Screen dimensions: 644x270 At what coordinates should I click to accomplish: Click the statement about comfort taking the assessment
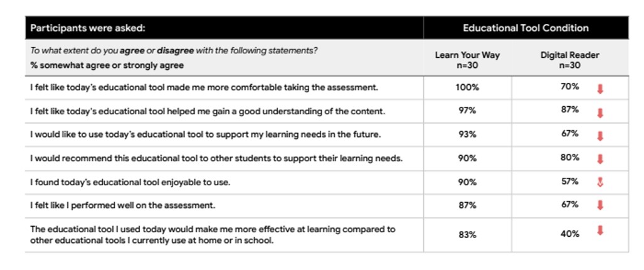(204, 88)
